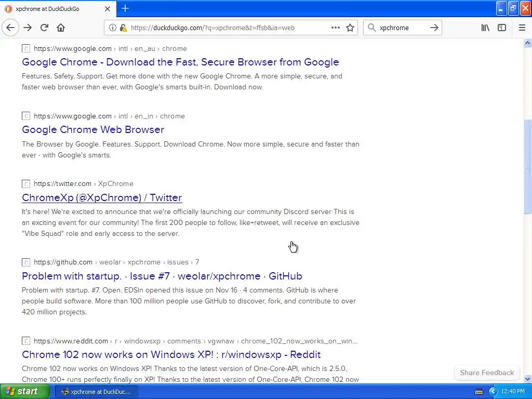The image size is (532, 399).
Task: Click the github.com weolar xpchrome issues URL
Action: pyautogui.click(x=116, y=262)
